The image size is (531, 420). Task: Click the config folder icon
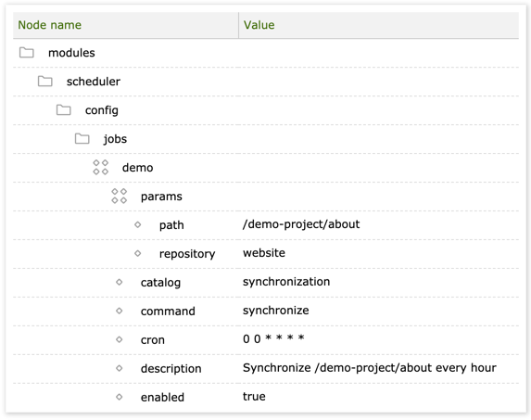point(63,110)
